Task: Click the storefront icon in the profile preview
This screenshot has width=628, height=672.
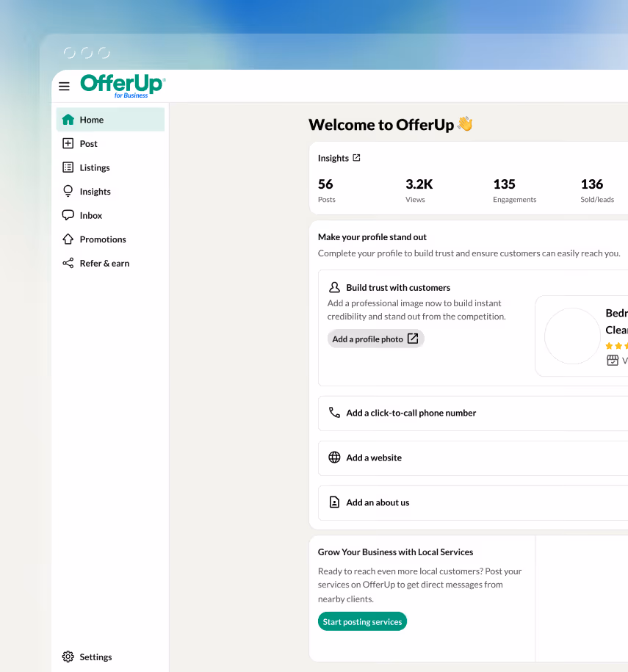Action: pos(613,360)
